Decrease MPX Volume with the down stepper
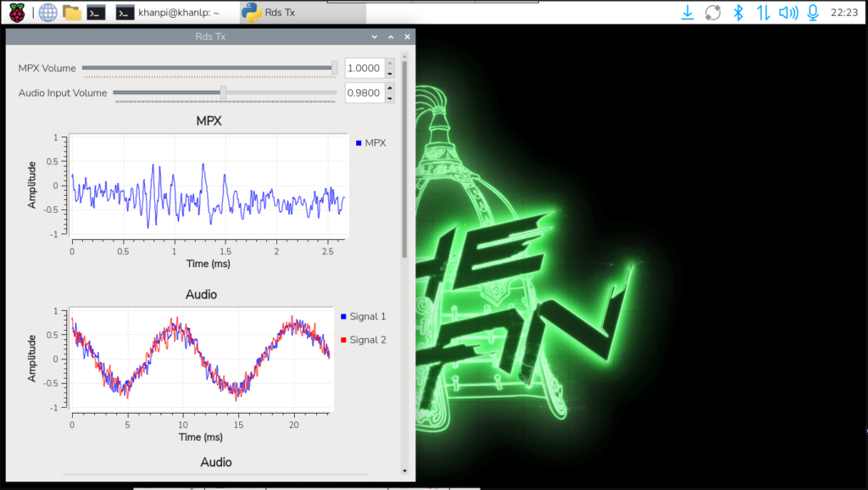 390,73
